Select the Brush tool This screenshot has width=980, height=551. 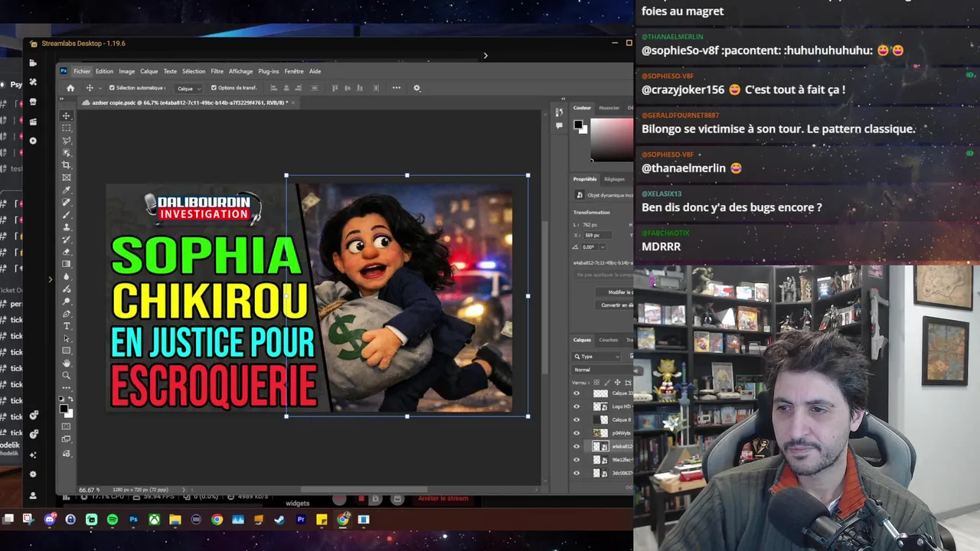tap(66, 215)
